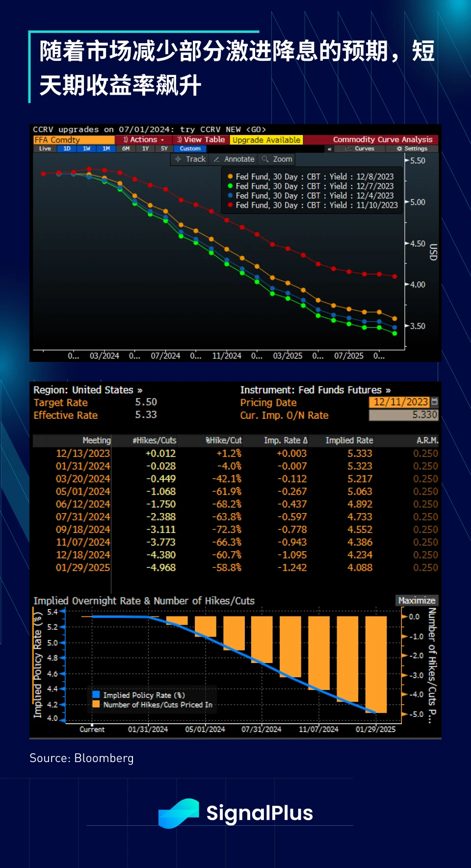
Task: Select the Custom range tab
Action: pos(190,149)
